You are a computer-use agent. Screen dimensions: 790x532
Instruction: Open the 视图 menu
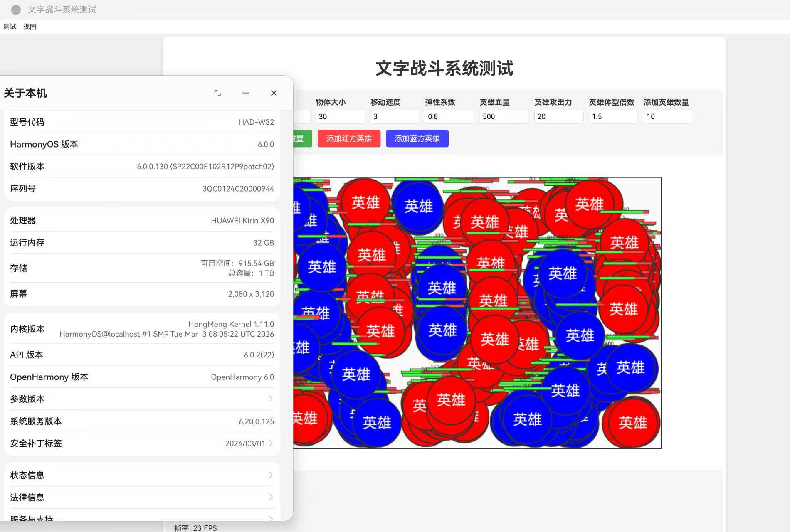pos(30,26)
